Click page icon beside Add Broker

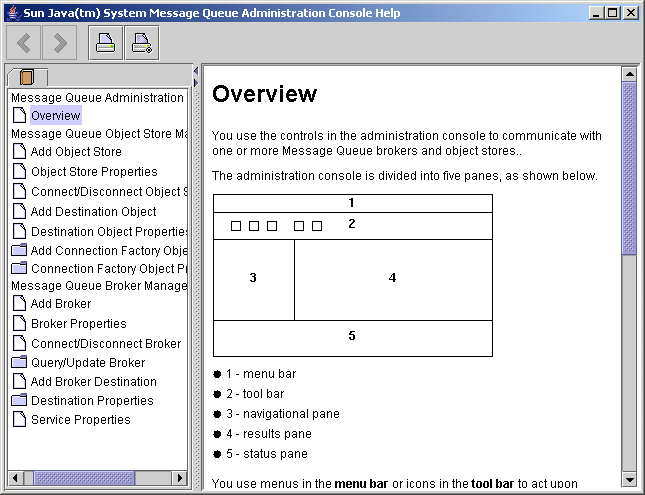tap(19, 303)
